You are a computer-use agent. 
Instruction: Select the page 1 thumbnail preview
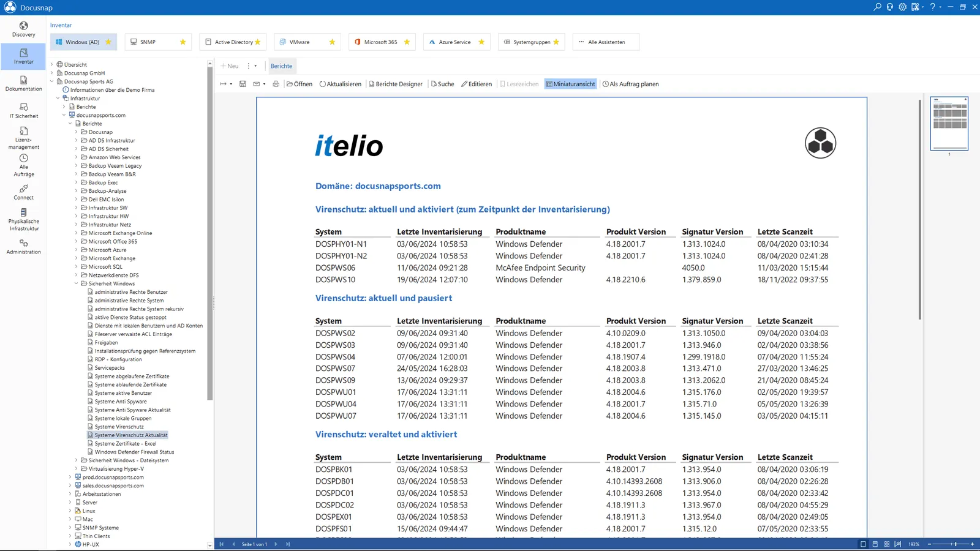(949, 122)
